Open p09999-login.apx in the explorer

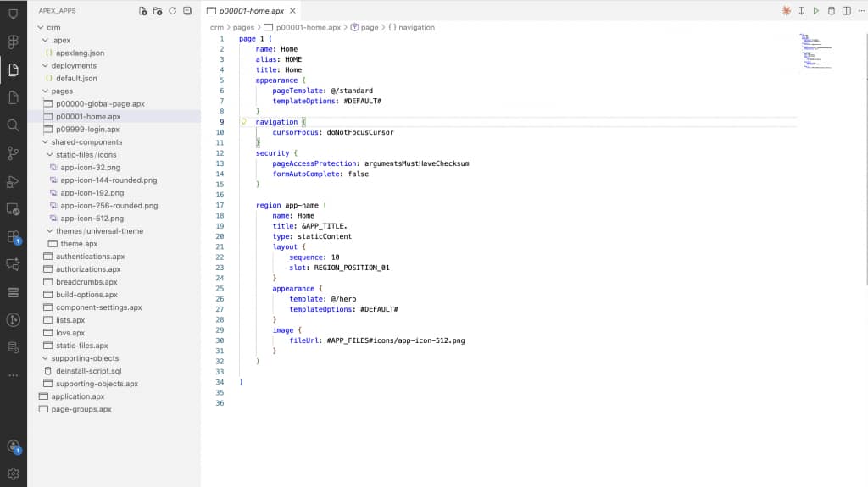[87, 129]
